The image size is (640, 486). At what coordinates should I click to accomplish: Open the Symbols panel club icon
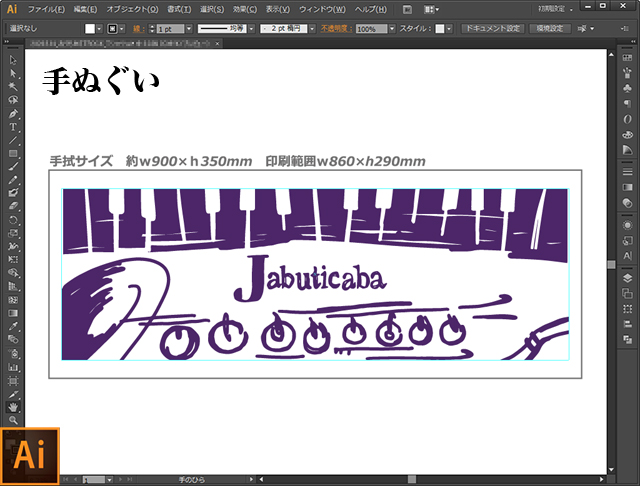coord(627,88)
